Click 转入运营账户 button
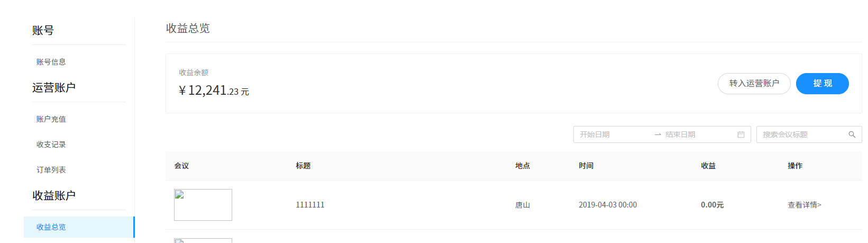This screenshot has height=243, width=868. [754, 84]
